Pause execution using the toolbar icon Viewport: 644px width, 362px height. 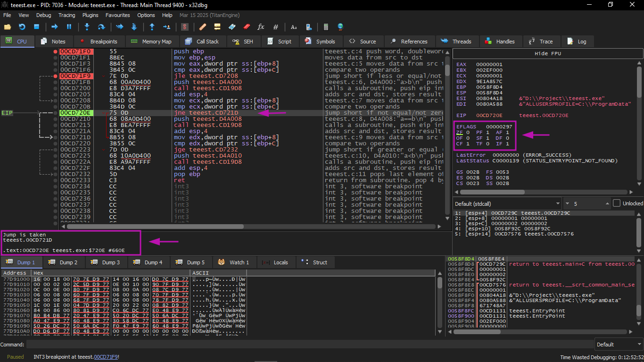tap(69, 27)
